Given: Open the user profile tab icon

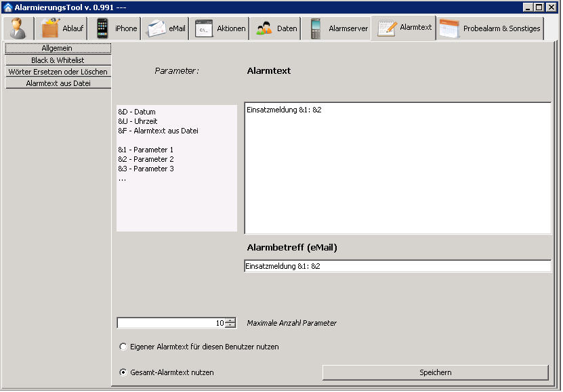Looking at the screenshot, I should click(x=20, y=28).
